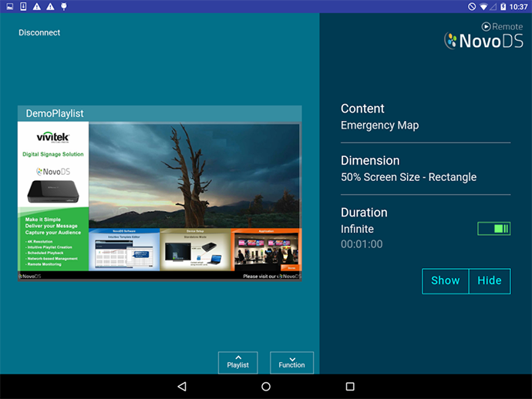Tap the first warning triangle notification
Screen dimensions: 532x399
point(37,6)
